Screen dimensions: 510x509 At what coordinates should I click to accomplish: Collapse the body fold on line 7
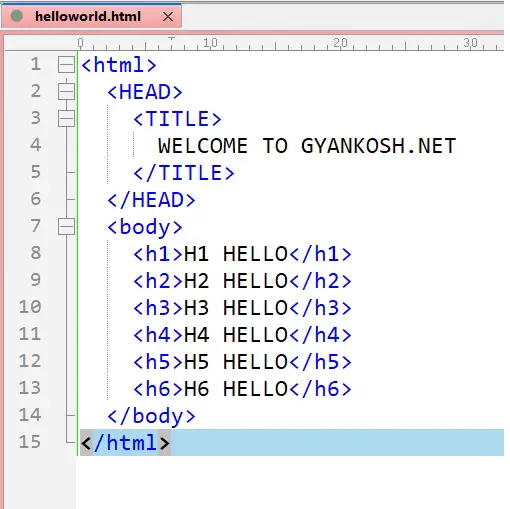66,227
